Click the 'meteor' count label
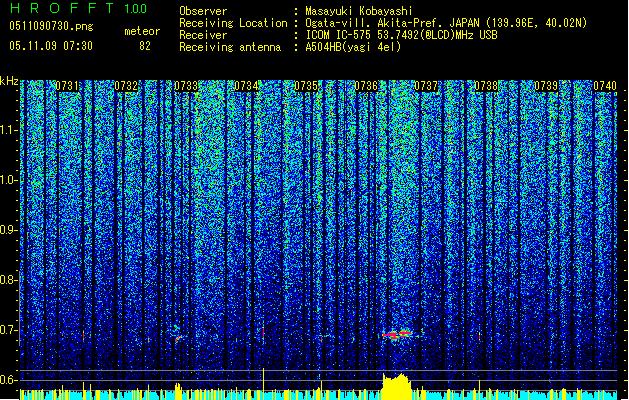Viewport: 629px width, 400px height. 142,31
